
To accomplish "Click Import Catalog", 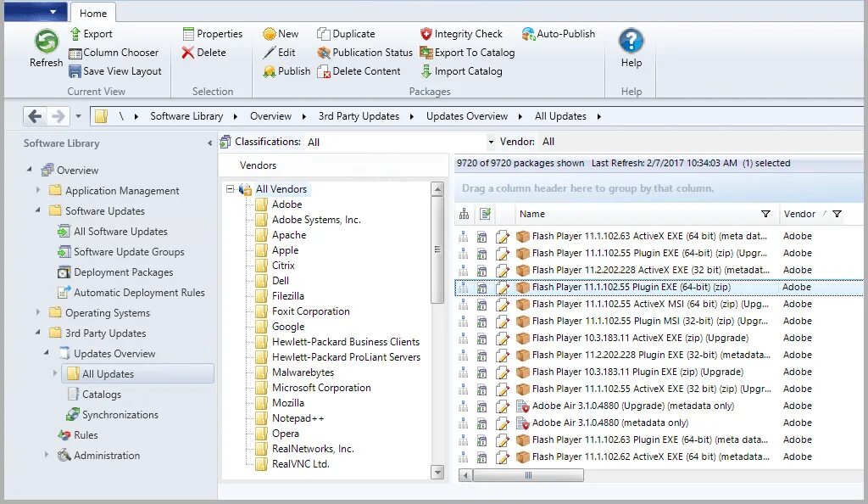I will [461, 71].
